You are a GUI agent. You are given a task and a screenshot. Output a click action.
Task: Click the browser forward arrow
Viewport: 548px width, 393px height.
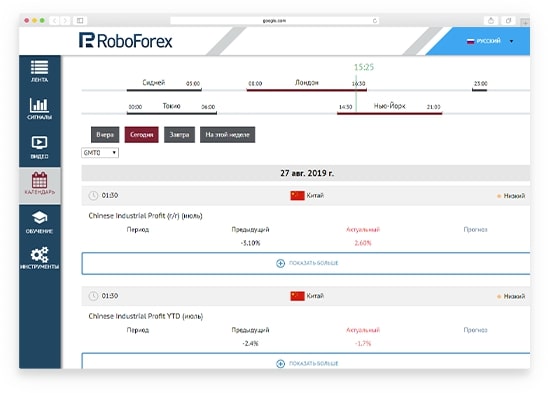point(65,21)
